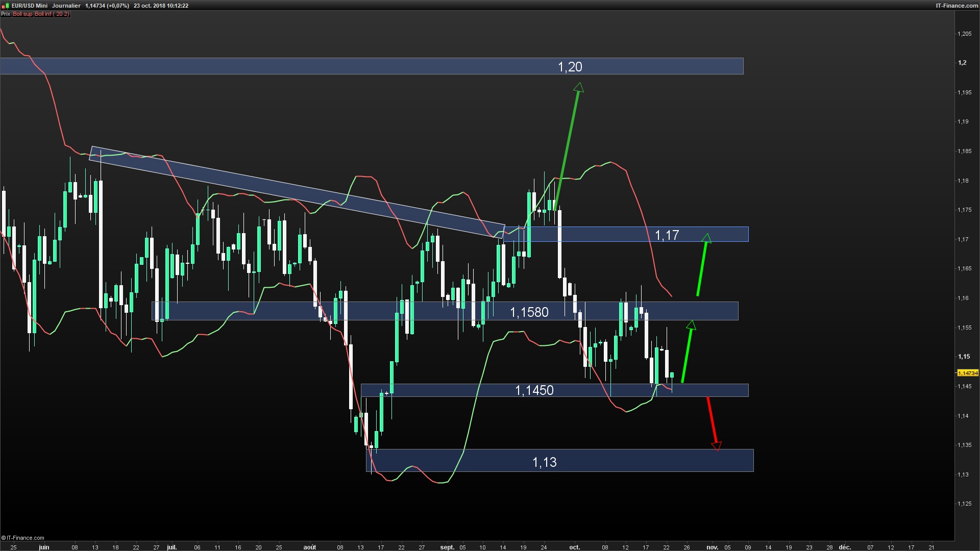980x551 pixels.
Task: Click the green arrow rising from 1,1450 zone
Action: point(687,352)
